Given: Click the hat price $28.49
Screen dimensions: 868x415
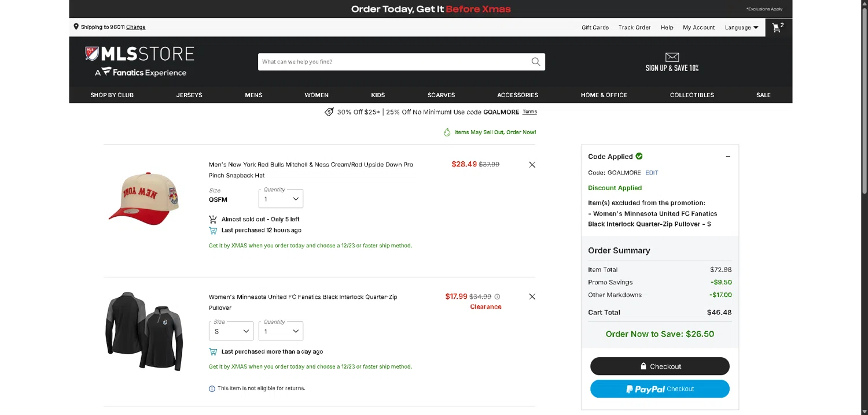Looking at the screenshot, I should pyautogui.click(x=464, y=164).
